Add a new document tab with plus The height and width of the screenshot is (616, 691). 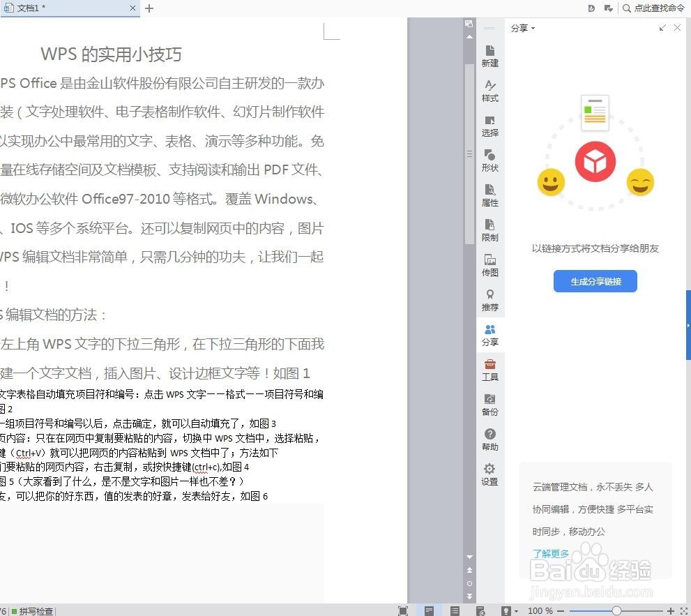point(149,8)
